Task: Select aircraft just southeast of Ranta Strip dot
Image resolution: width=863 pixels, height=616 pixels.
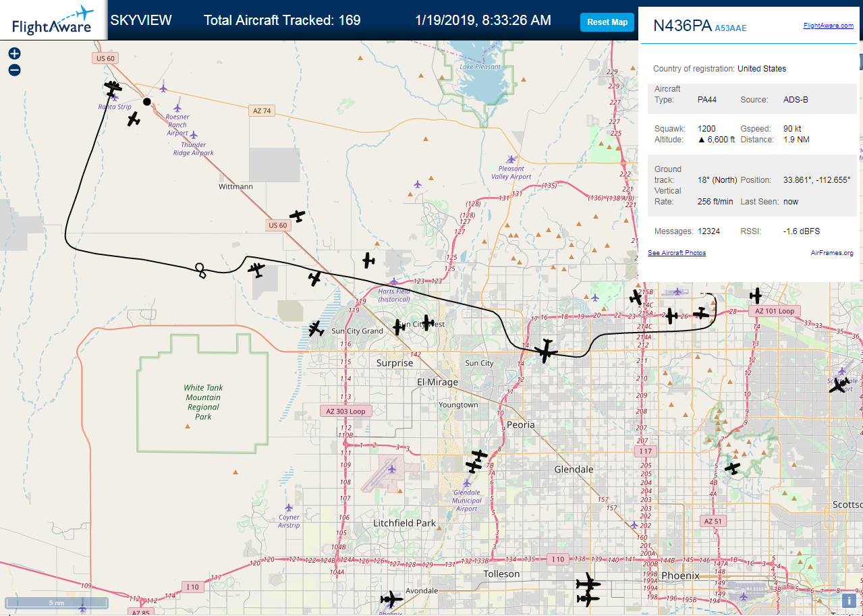Action: [134, 119]
